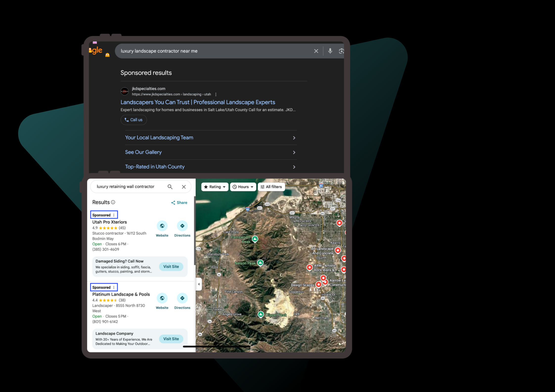Viewport: 555px width, 392px height.
Task: Click the voice search microphone icon
Action: click(x=330, y=51)
